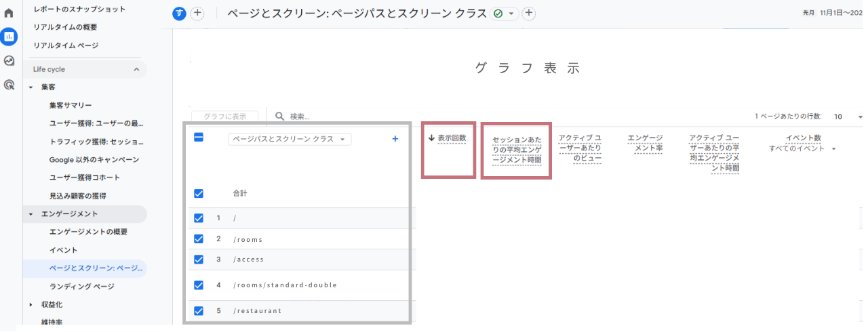Open the rows per page dropdown

tap(846, 117)
